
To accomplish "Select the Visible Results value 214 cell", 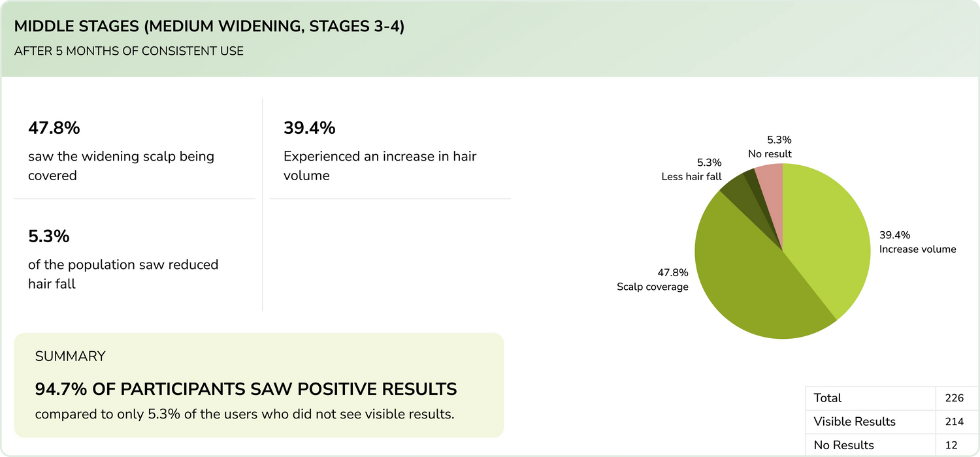I will (954, 422).
